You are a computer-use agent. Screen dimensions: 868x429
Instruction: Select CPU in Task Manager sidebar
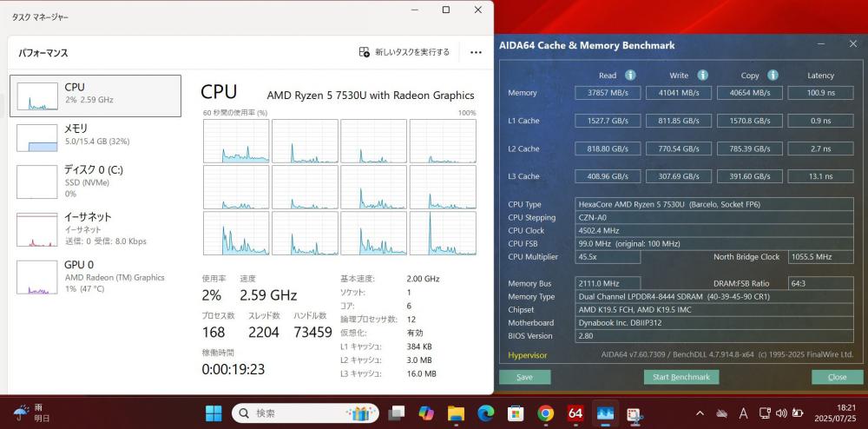pyautogui.click(x=95, y=96)
